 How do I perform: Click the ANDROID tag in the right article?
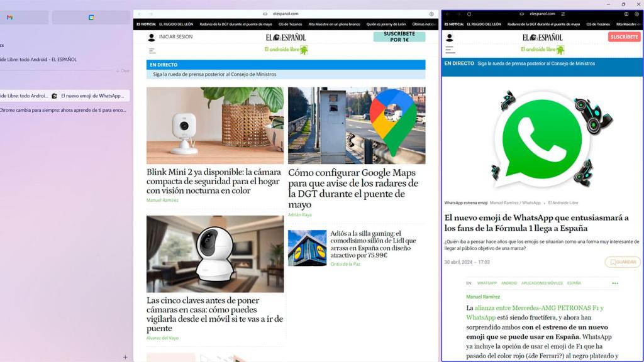509,283
